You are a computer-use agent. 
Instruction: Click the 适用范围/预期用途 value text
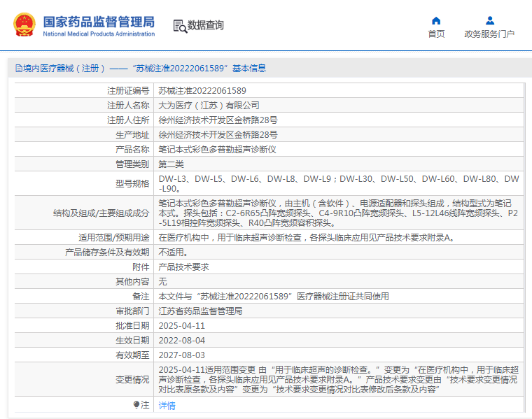(307, 238)
